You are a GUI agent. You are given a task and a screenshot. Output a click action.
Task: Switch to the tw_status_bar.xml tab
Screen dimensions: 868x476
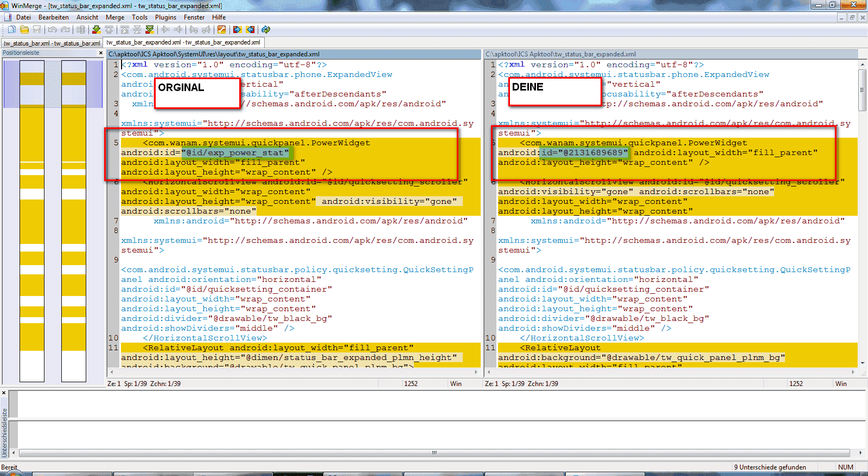[52, 43]
